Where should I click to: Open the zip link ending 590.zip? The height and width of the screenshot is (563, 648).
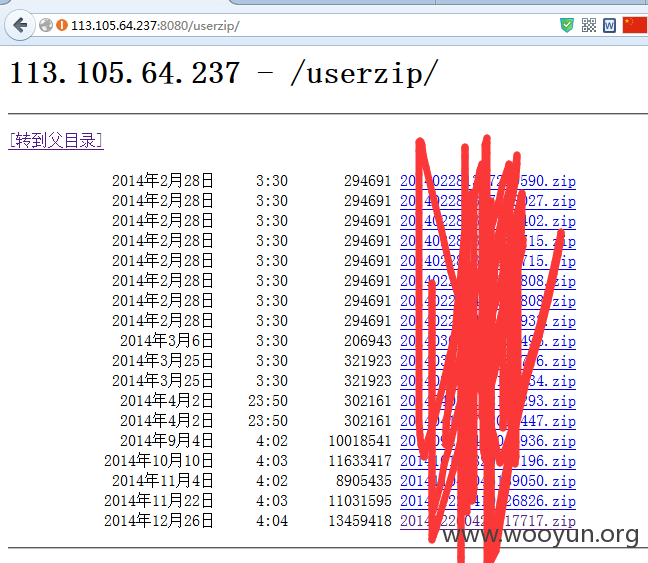click(x=488, y=181)
